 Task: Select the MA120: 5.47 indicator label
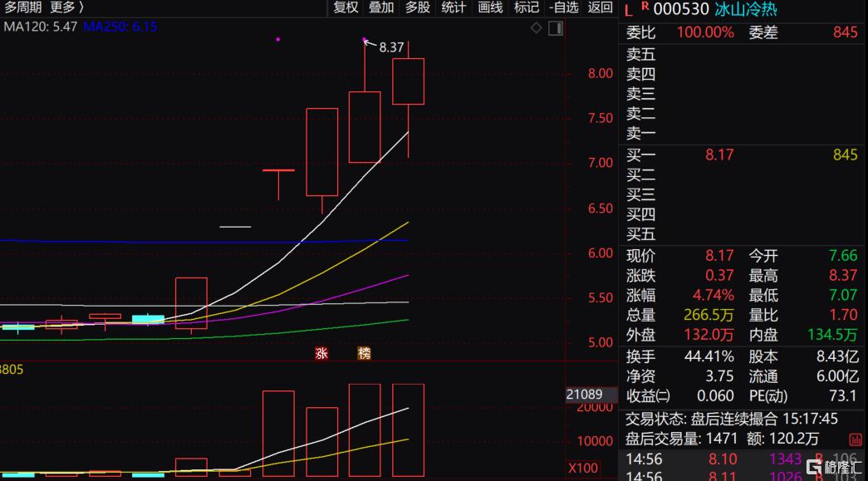(x=41, y=27)
